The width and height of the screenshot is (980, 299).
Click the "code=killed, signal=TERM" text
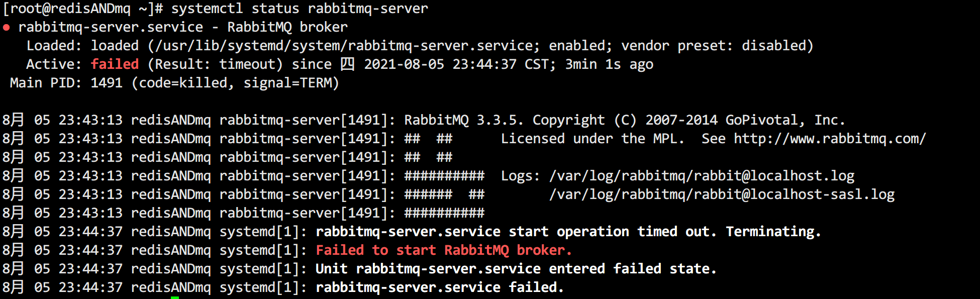[235, 83]
